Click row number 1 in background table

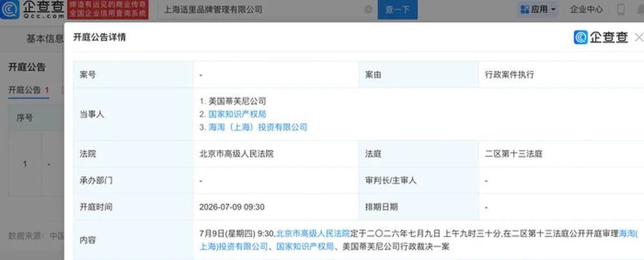click(x=24, y=164)
